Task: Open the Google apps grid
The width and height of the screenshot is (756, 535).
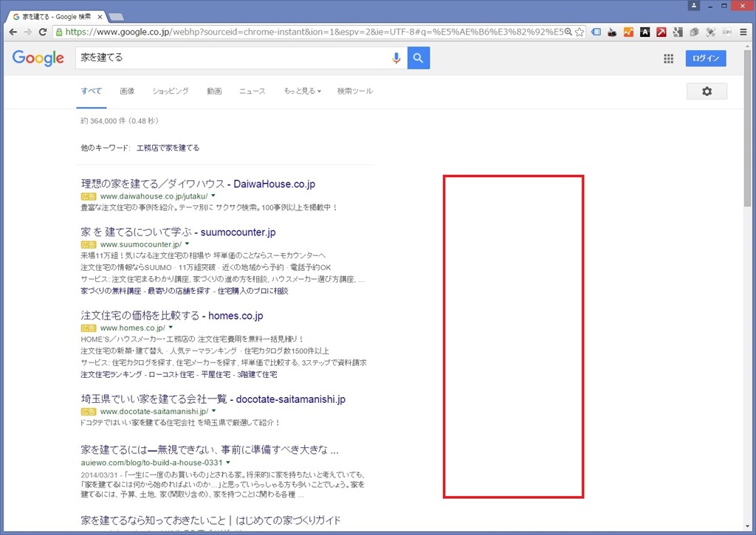Action: pyautogui.click(x=668, y=59)
